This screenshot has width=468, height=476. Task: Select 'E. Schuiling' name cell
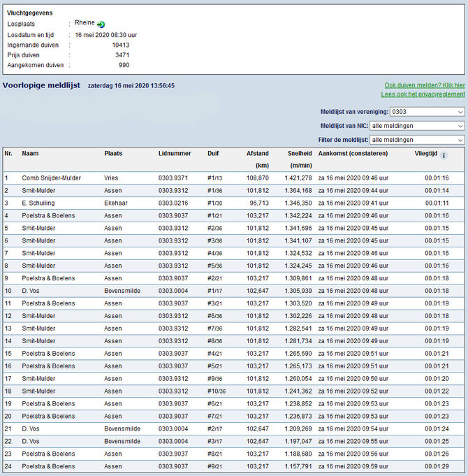coord(38,203)
